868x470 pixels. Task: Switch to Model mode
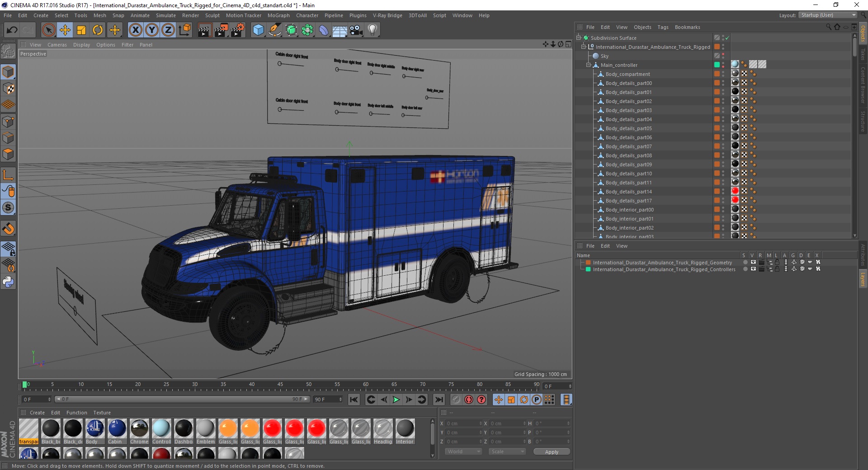click(8, 72)
